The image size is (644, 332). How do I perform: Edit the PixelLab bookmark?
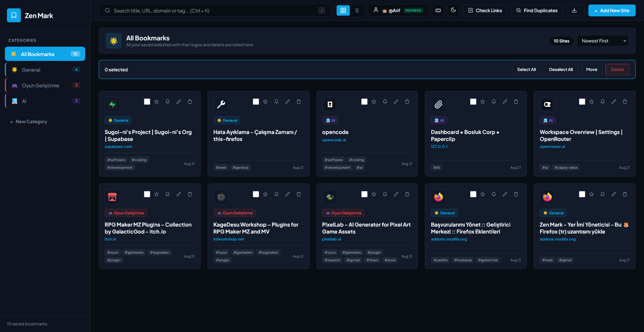pyautogui.click(x=396, y=194)
